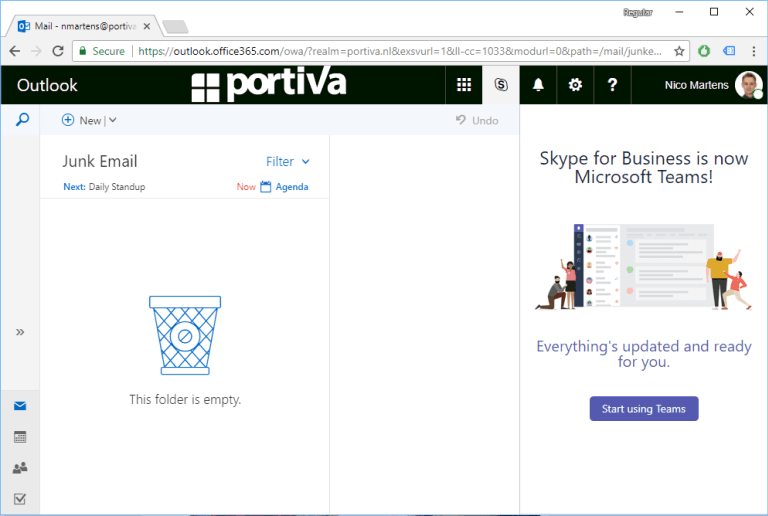Screen dimensions: 768x516
Task: Reload the page
Action: (x=58, y=51)
